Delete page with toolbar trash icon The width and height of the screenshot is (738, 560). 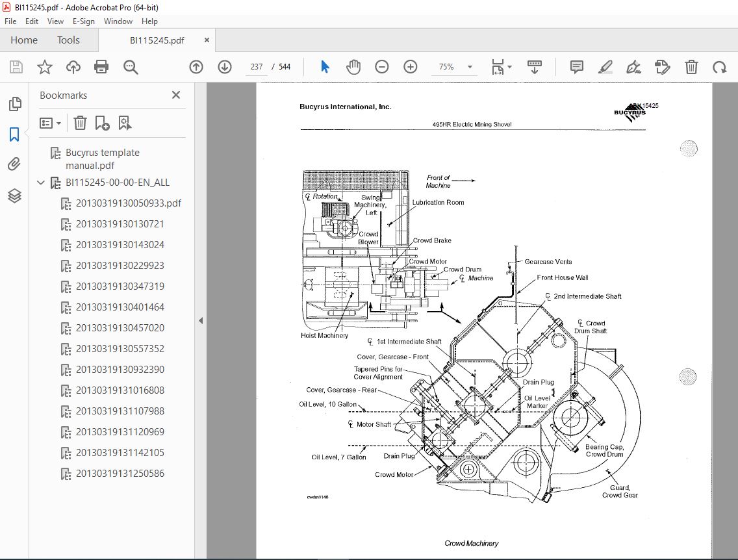click(691, 67)
